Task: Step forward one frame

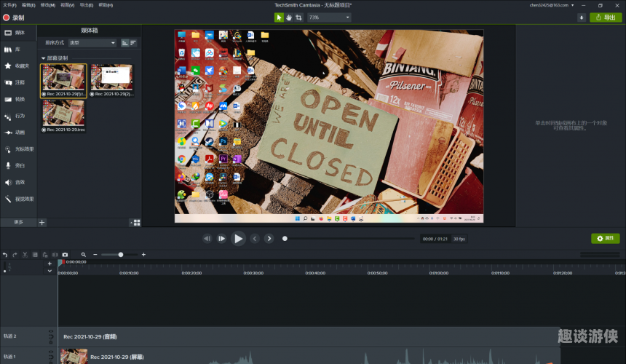Action: (221, 239)
